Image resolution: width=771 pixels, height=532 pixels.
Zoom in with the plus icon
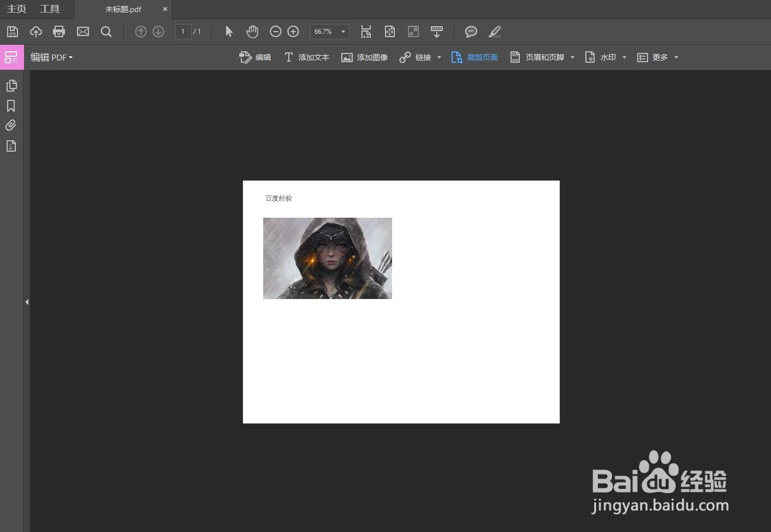(x=293, y=32)
